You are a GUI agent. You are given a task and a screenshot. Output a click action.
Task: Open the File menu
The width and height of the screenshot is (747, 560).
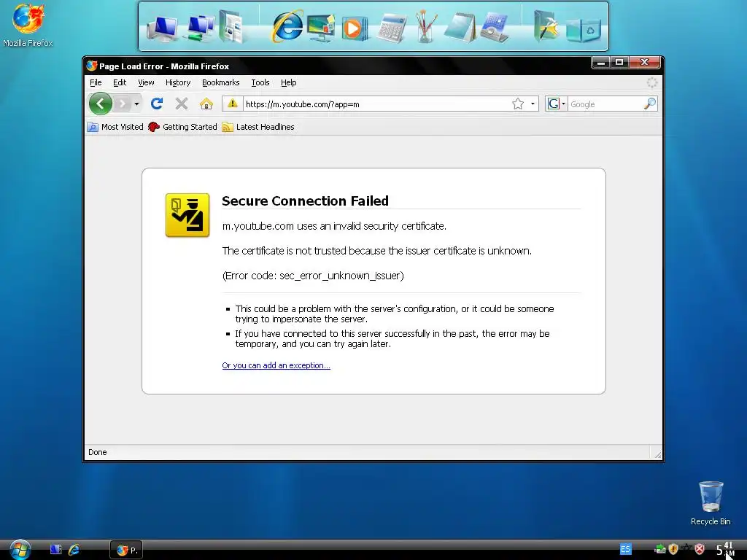coord(96,82)
